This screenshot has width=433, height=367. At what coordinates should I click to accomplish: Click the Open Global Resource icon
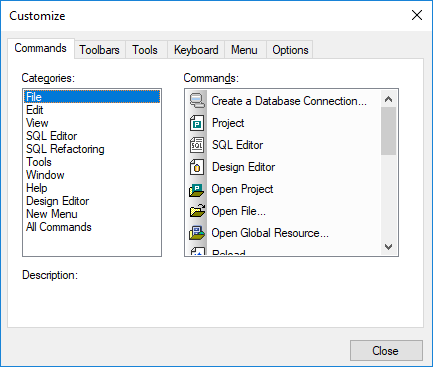pyautogui.click(x=197, y=233)
